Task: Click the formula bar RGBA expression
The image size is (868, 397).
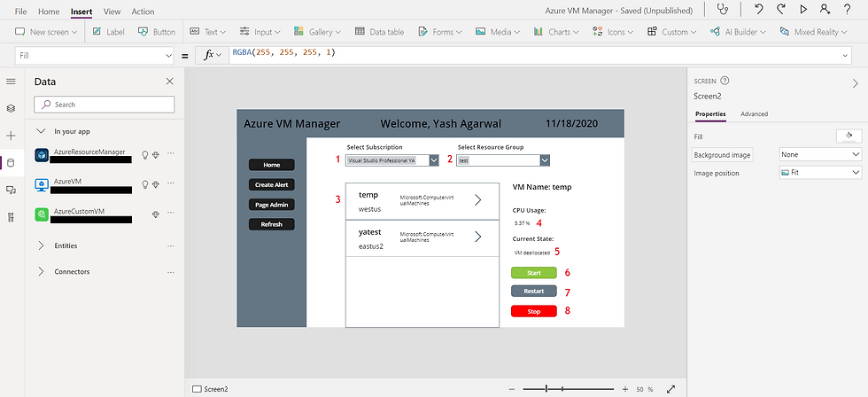Action: pos(284,53)
